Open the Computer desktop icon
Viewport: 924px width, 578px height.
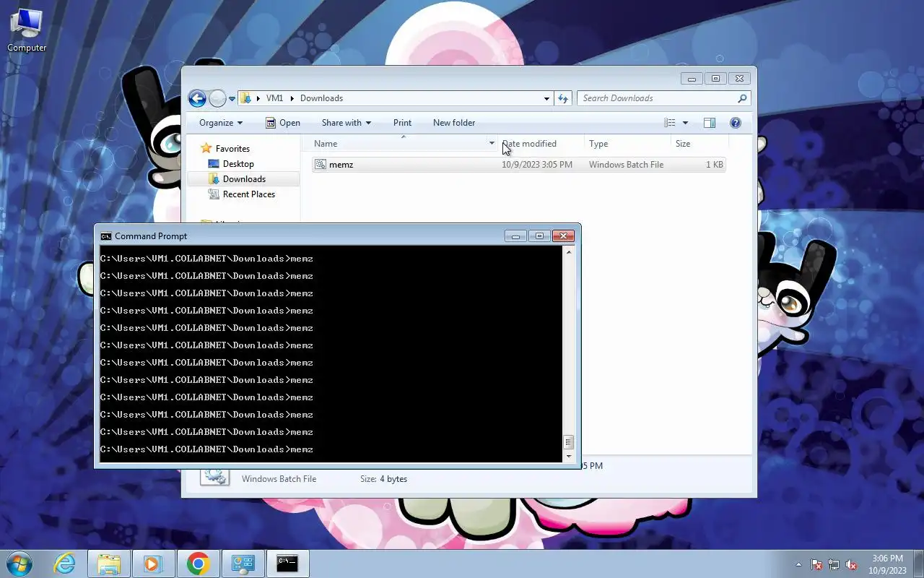[x=27, y=29]
